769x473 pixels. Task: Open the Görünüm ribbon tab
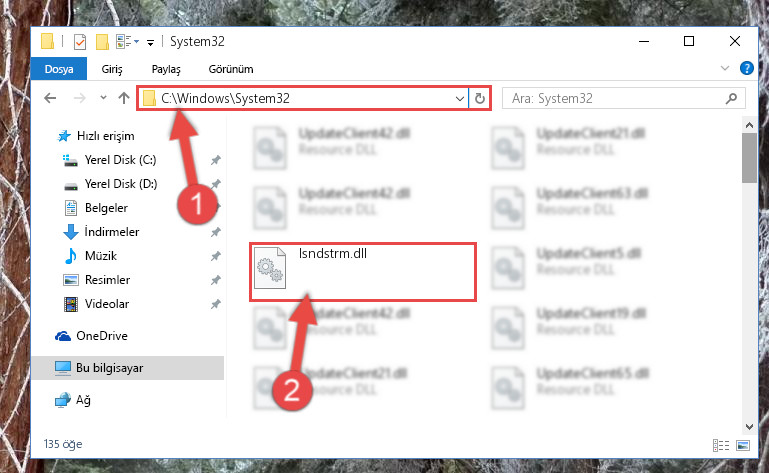pos(231,69)
